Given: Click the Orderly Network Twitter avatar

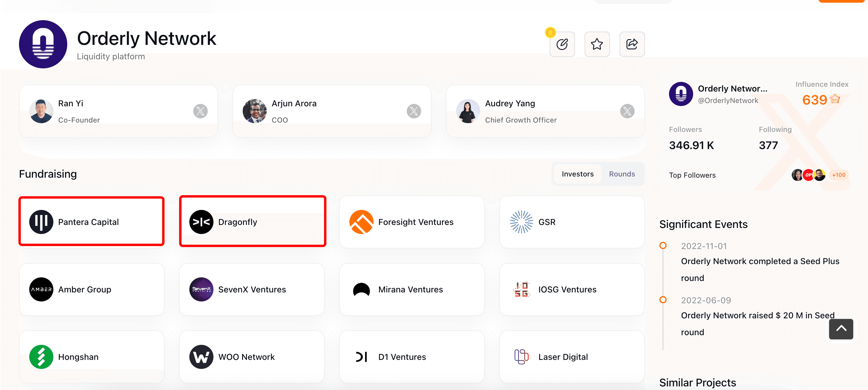Looking at the screenshot, I should point(681,94).
